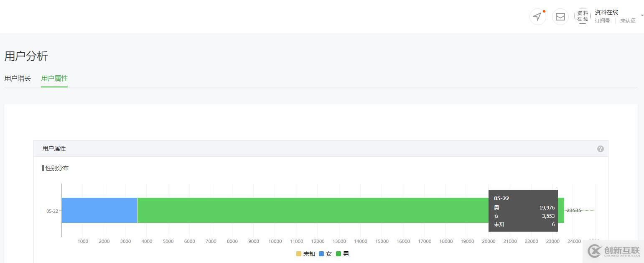The height and width of the screenshot is (263, 644).
Task: Select the 用户属性 tab
Action: click(54, 78)
